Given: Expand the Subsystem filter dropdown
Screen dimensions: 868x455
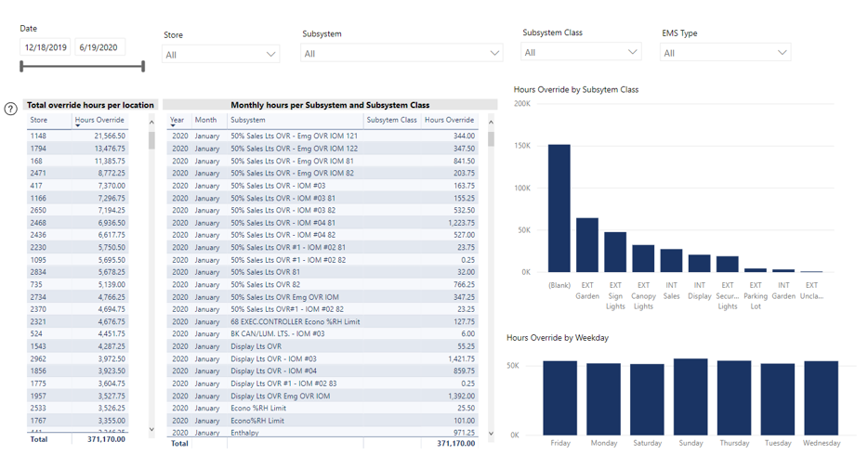Looking at the screenshot, I should [402, 54].
